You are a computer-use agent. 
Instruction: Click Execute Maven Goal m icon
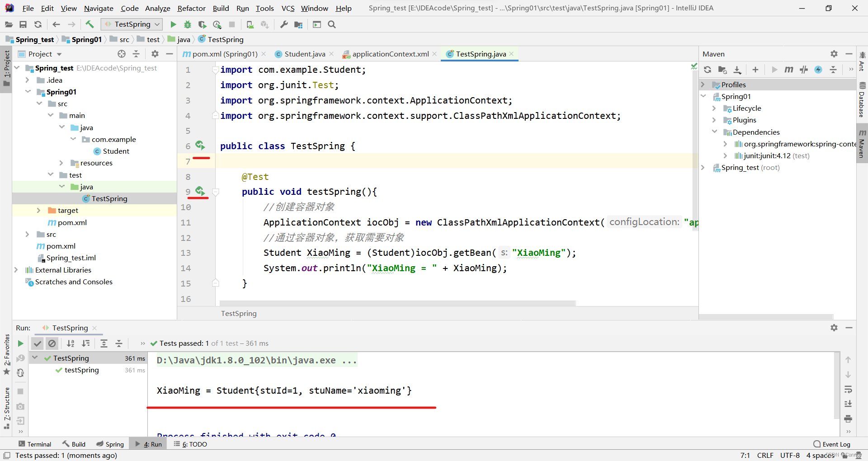click(789, 70)
